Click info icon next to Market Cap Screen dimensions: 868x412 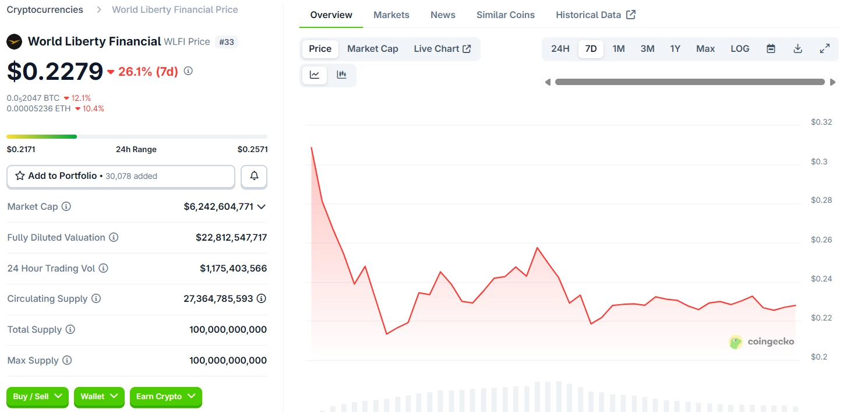click(66, 206)
